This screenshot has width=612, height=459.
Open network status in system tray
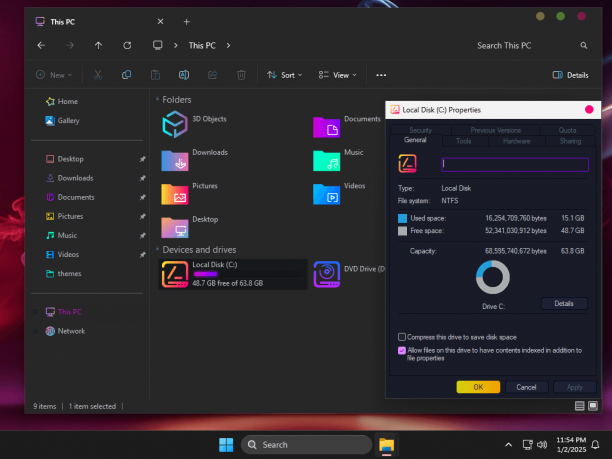click(527, 445)
